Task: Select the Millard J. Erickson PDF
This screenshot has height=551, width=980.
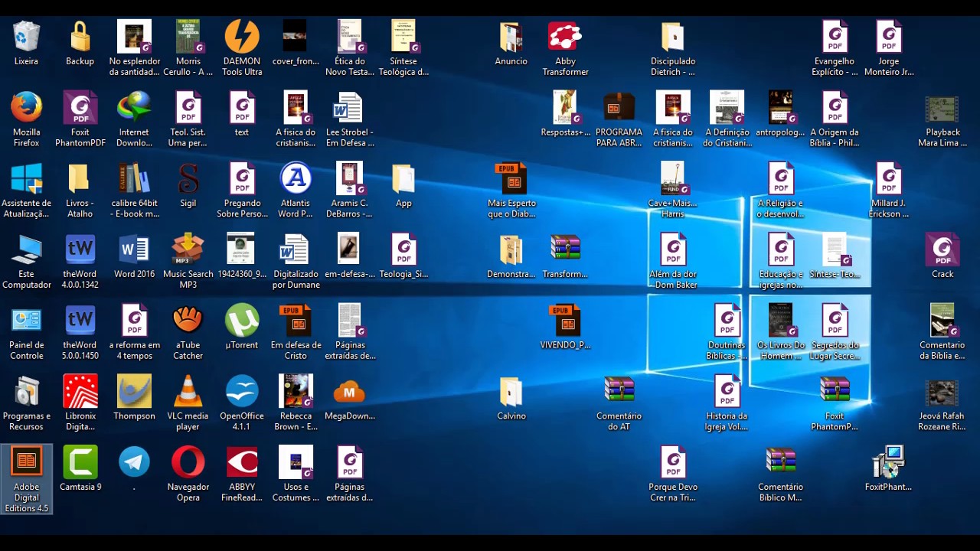Action: pyautogui.click(x=888, y=179)
